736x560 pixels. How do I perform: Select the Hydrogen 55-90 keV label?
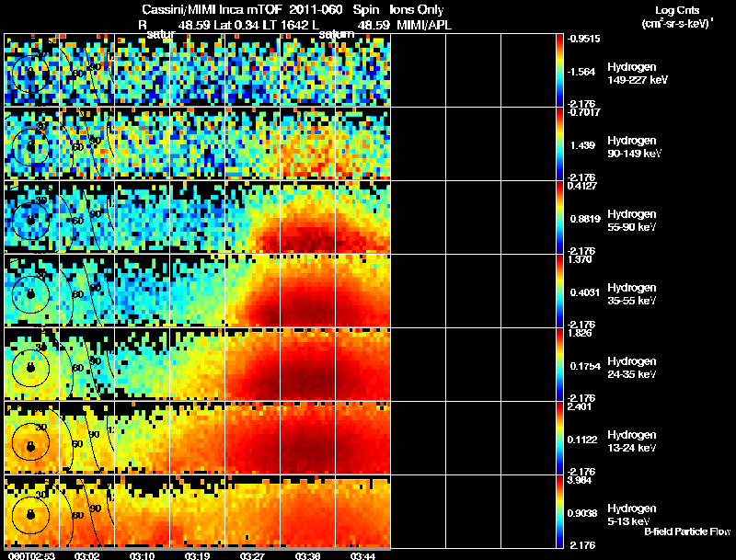632,221
